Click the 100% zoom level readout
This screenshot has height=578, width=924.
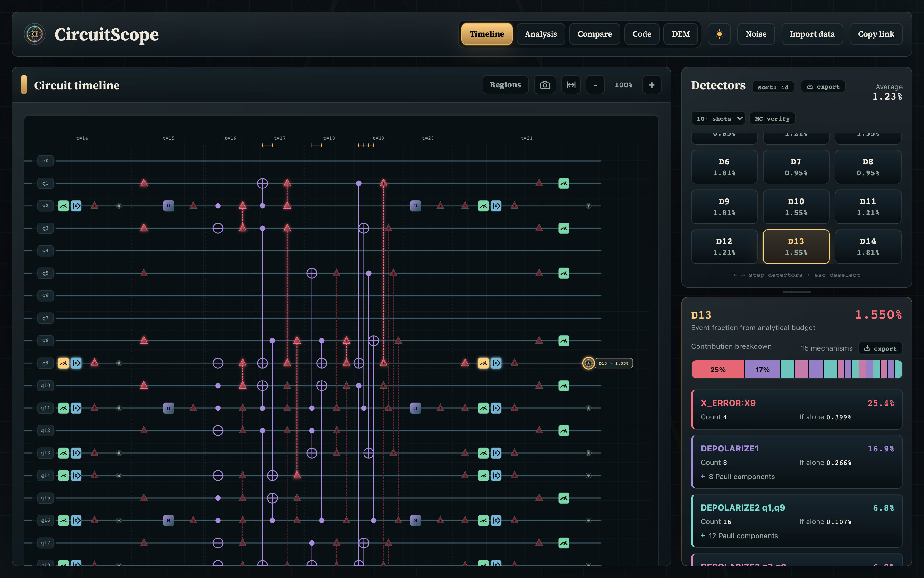[623, 85]
